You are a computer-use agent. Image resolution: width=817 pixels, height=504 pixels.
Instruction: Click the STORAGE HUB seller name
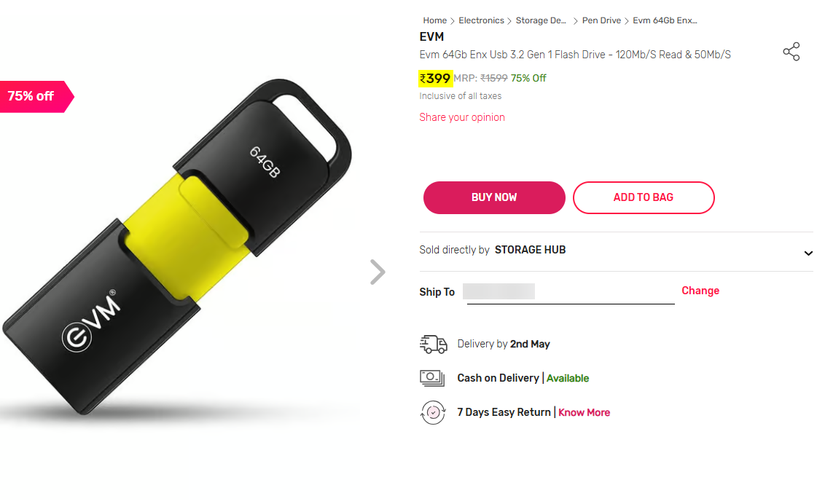530,250
